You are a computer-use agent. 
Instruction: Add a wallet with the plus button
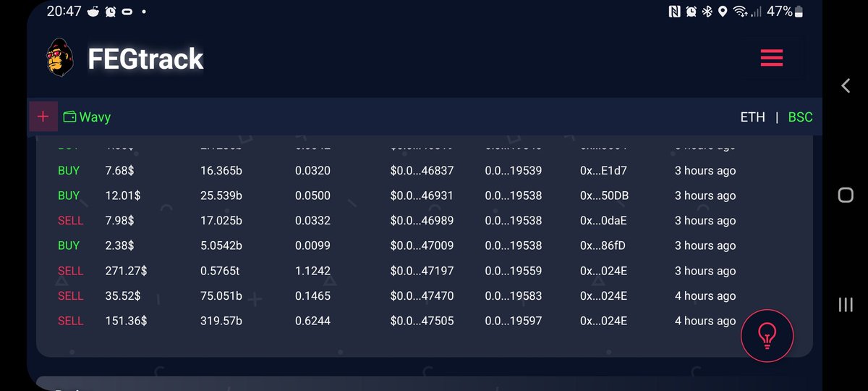tap(43, 117)
